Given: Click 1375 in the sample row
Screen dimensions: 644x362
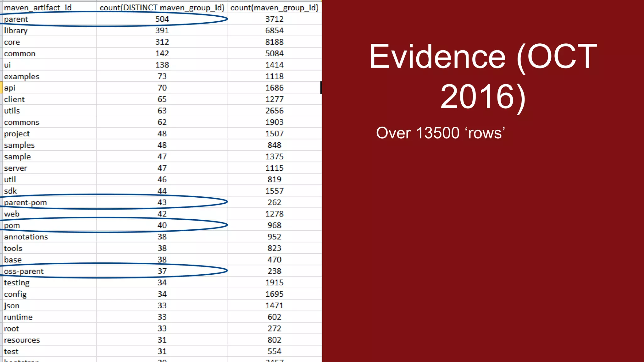Looking at the screenshot, I should pos(274,156).
